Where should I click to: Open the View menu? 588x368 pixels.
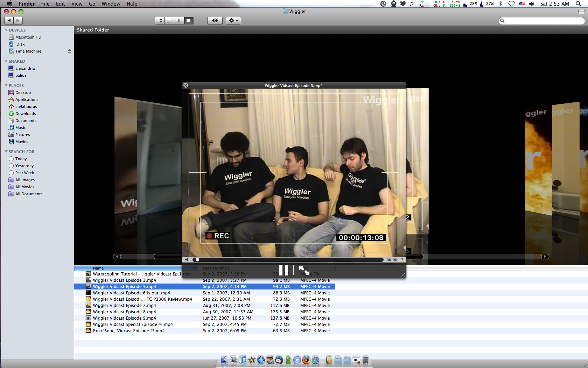coord(77,4)
